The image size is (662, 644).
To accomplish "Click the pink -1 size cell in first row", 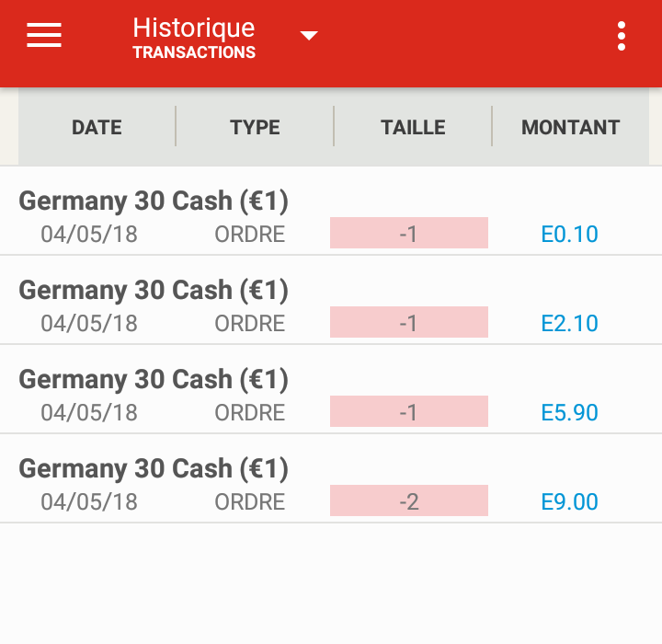I will click(409, 234).
